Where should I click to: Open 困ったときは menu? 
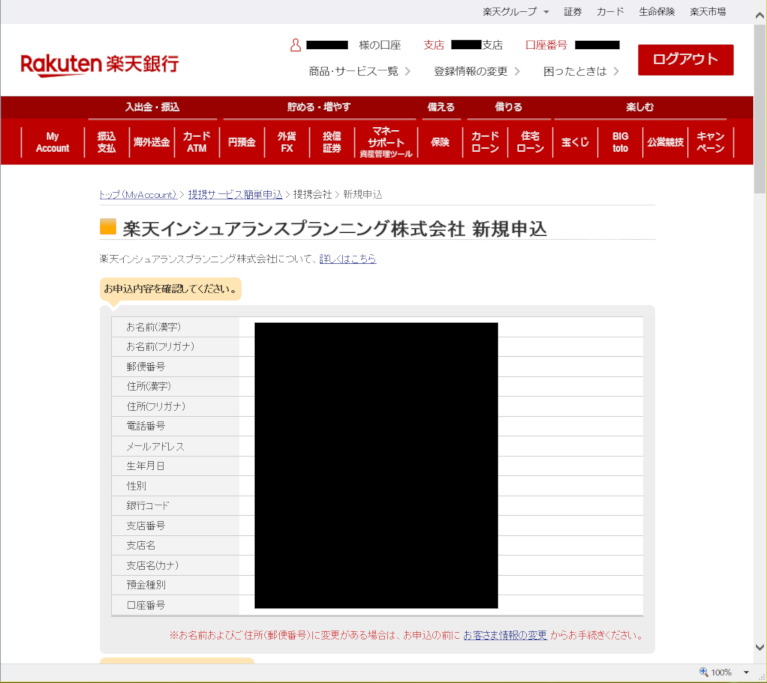pyautogui.click(x=581, y=71)
